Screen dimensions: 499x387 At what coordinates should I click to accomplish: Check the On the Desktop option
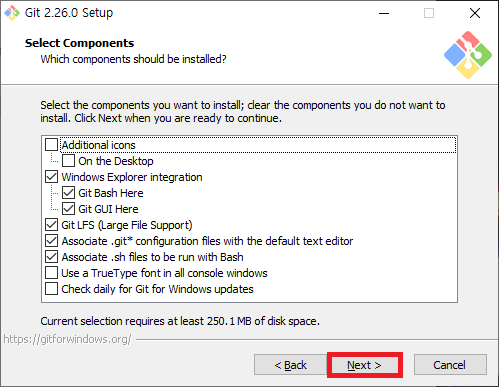(x=68, y=161)
